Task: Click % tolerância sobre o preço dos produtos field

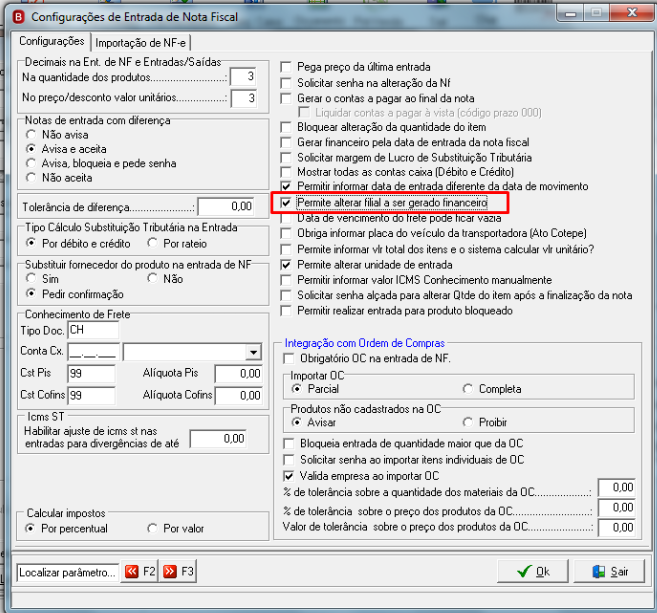Action: click(616, 507)
